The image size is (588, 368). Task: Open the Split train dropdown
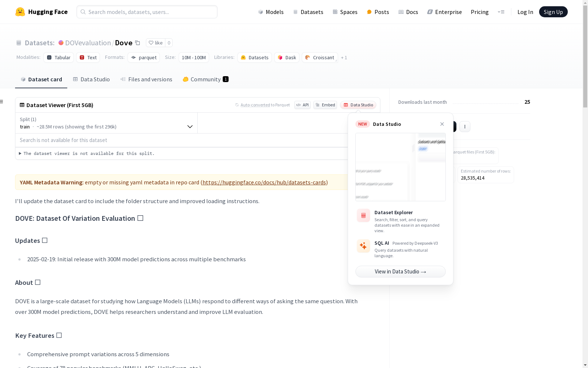pyautogui.click(x=107, y=123)
